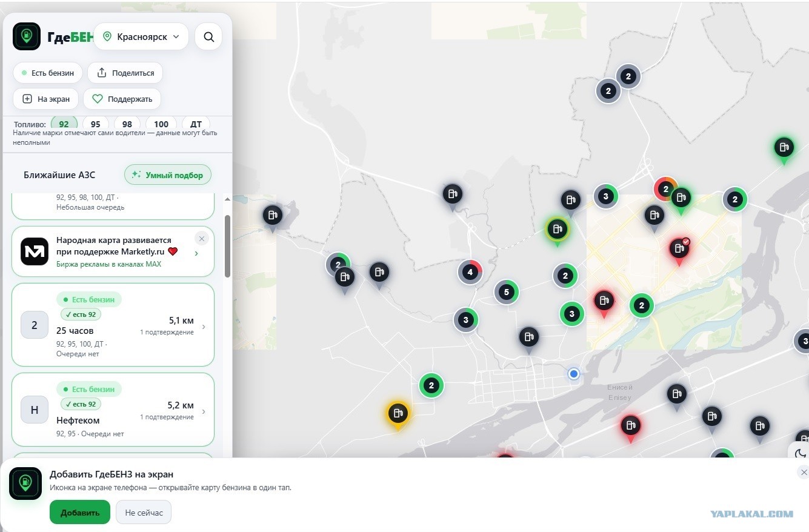This screenshot has width=809, height=532.
Task: Expand the 25 часов station card chevron
Action: [204, 327]
